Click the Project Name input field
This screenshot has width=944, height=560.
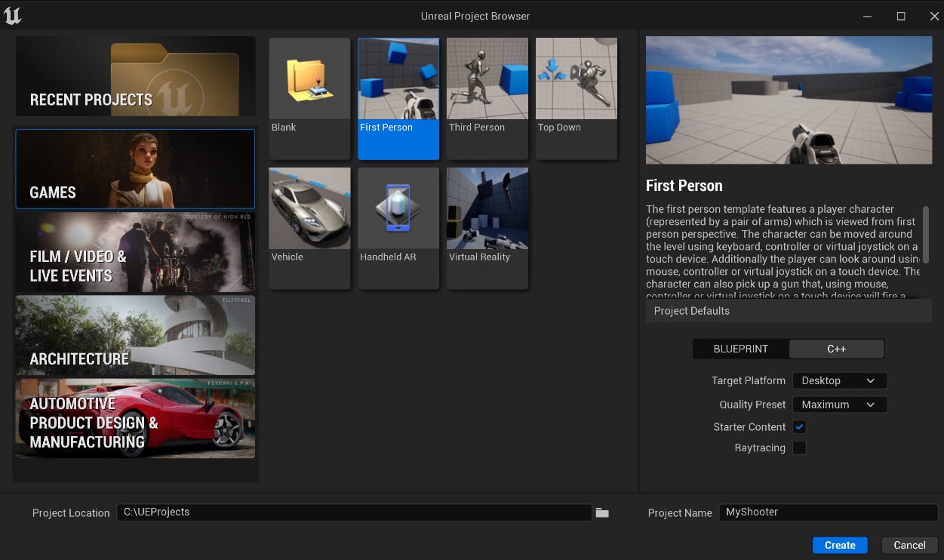point(828,512)
